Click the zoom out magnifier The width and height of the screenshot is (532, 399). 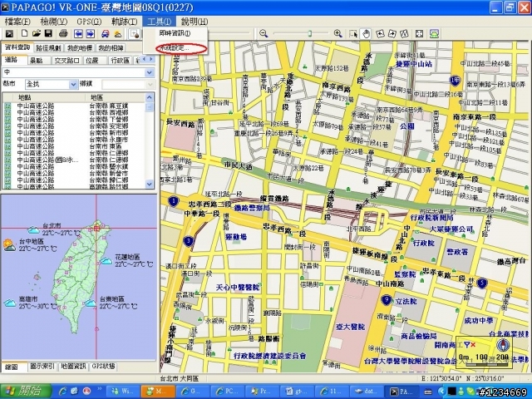[264, 33]
